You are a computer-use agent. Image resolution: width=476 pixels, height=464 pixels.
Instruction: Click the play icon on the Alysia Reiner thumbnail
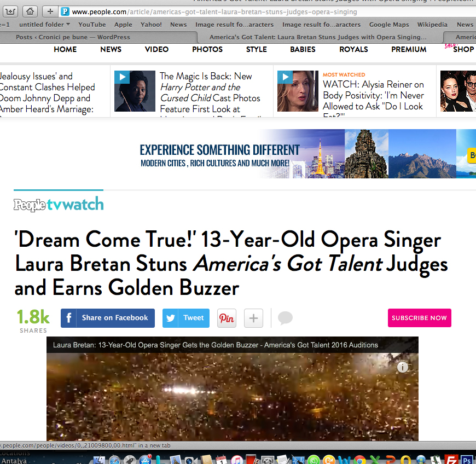pos(285,77)
